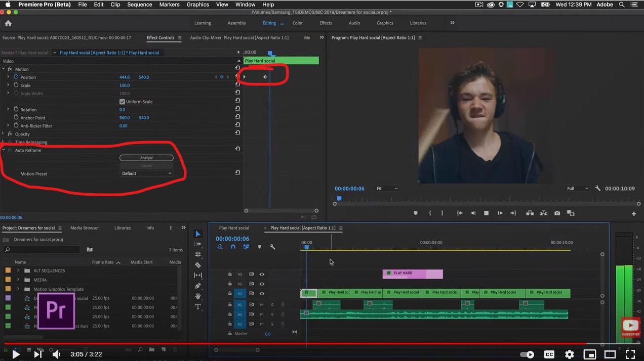Open the timeline settings wrench icon

pos(272,247)
